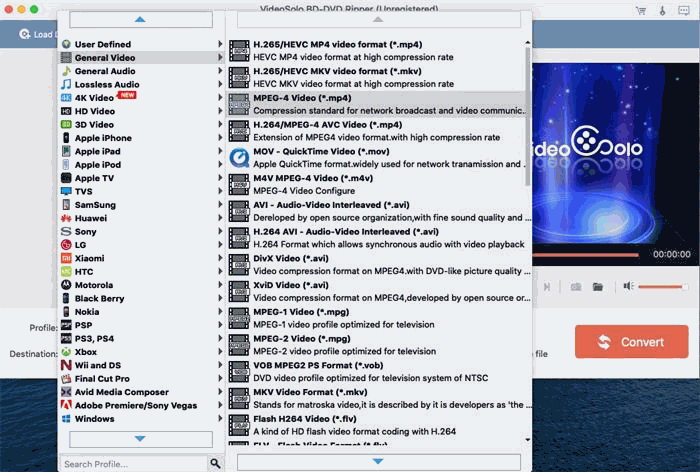Adjust the volume slider in preview panel
700x472 pixels.
coord(663,286)
